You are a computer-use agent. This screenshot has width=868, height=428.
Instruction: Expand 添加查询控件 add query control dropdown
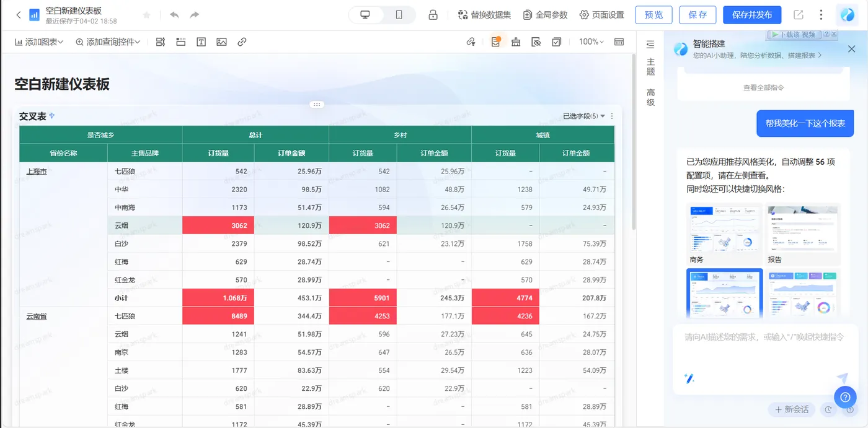click(x=108, y=42)
